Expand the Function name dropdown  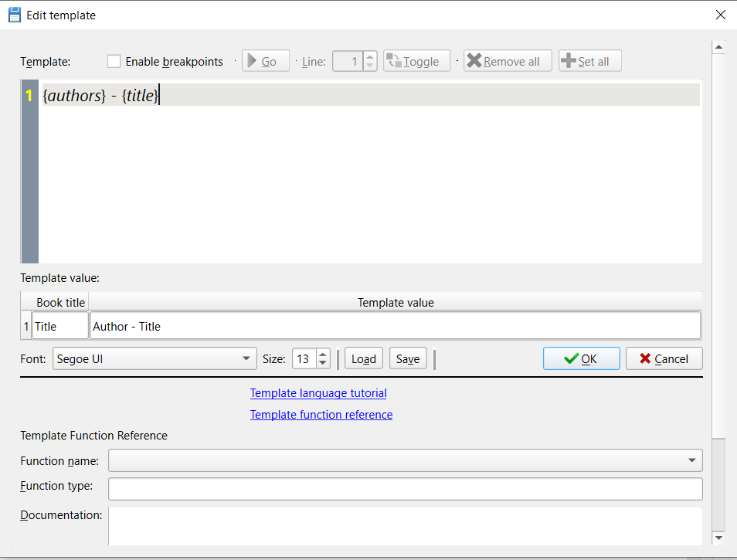coord(405,460)
